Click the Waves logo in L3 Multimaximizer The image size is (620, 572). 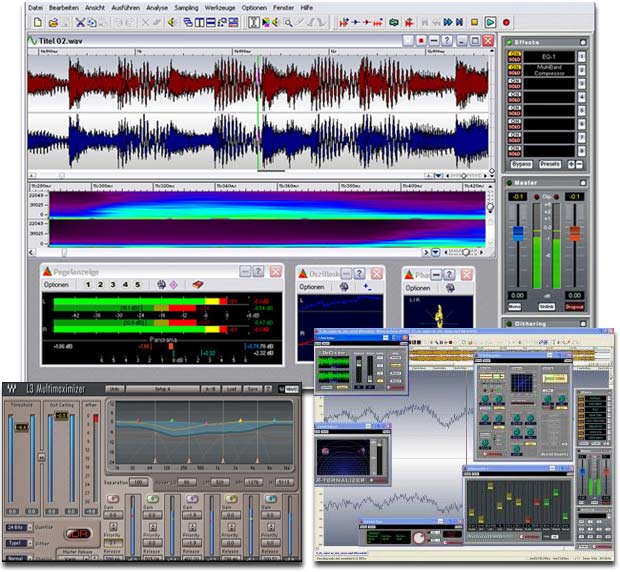click(12, 389)
